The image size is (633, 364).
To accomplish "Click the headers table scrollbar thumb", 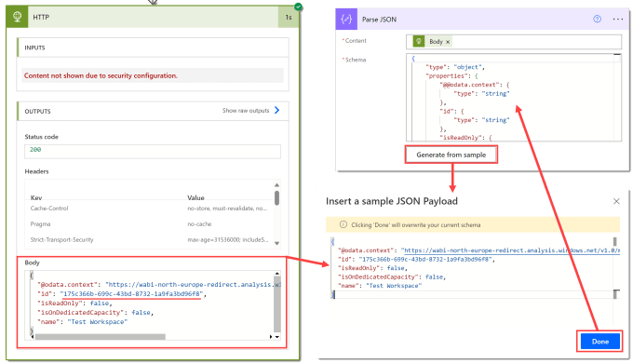I will coord(277,197).
